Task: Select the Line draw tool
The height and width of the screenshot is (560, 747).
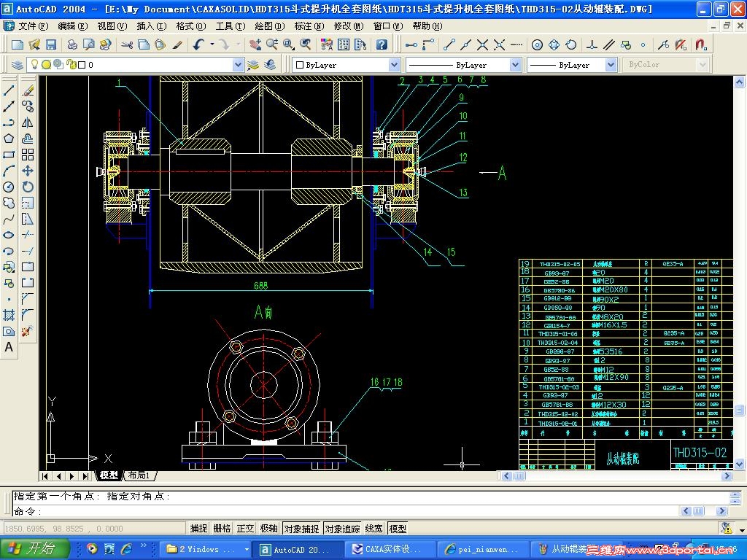Action: pos(9,90)
